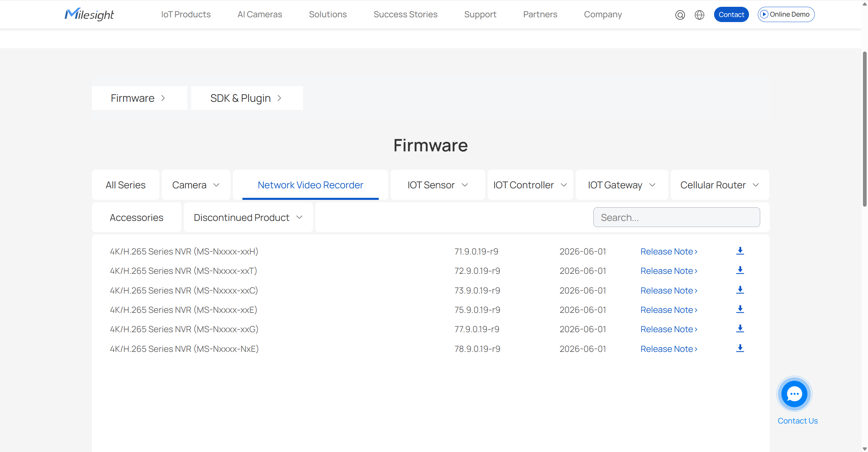The width and height of the screenshot is (868, 452).
Task: Download firmware for MS-Nxxxx-xxT NVR
Action: click(740, 270)
